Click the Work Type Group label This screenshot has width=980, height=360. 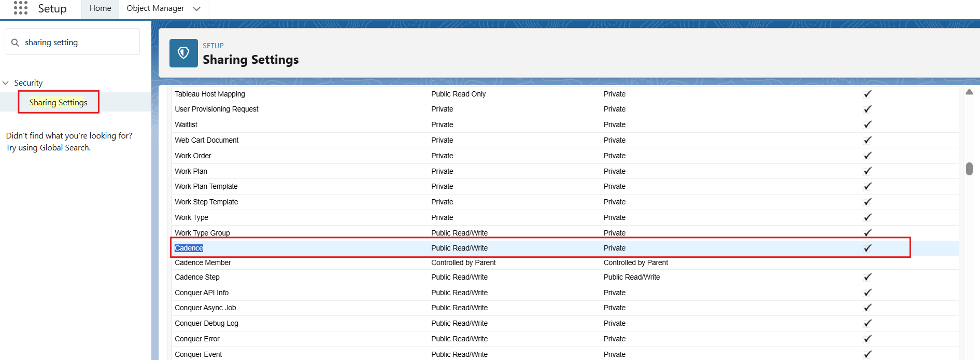point(202,233)
